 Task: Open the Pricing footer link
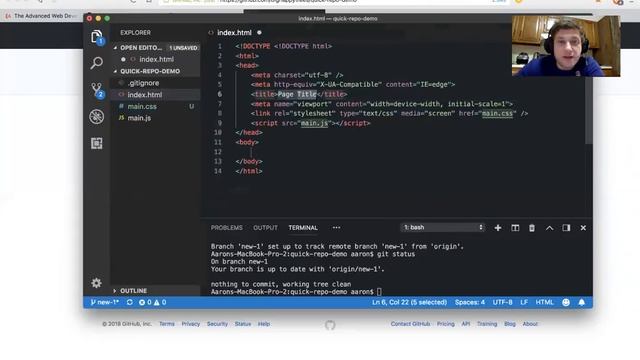point(446,324)
